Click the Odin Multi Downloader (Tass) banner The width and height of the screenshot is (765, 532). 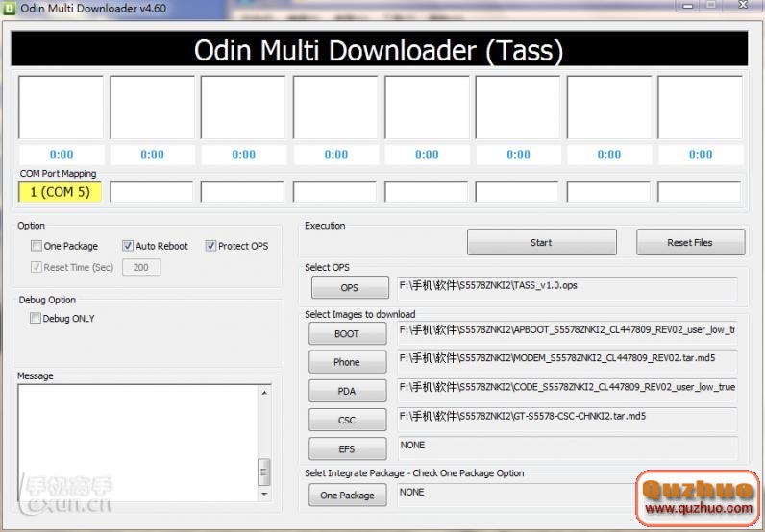coord(379,49)
